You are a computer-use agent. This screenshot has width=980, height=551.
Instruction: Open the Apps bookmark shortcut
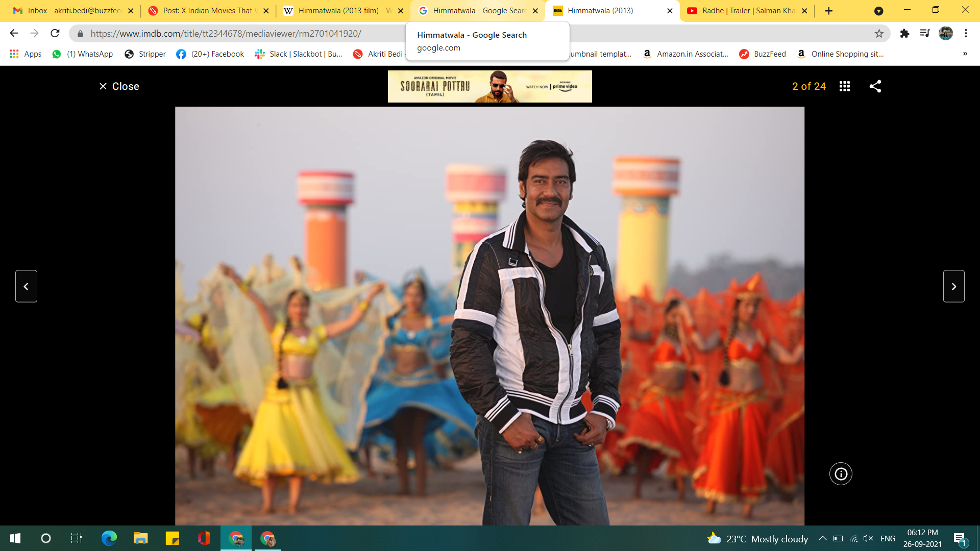[x=26, y=54]
